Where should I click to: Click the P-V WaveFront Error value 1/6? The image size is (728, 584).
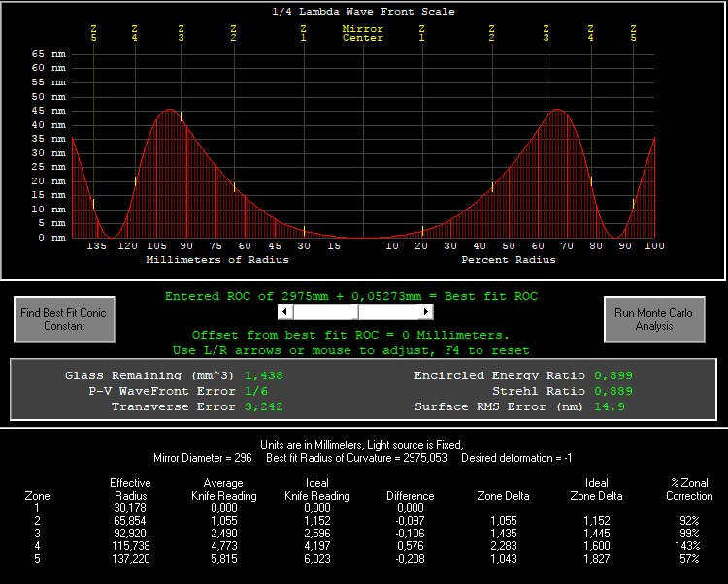pos(256,391)
